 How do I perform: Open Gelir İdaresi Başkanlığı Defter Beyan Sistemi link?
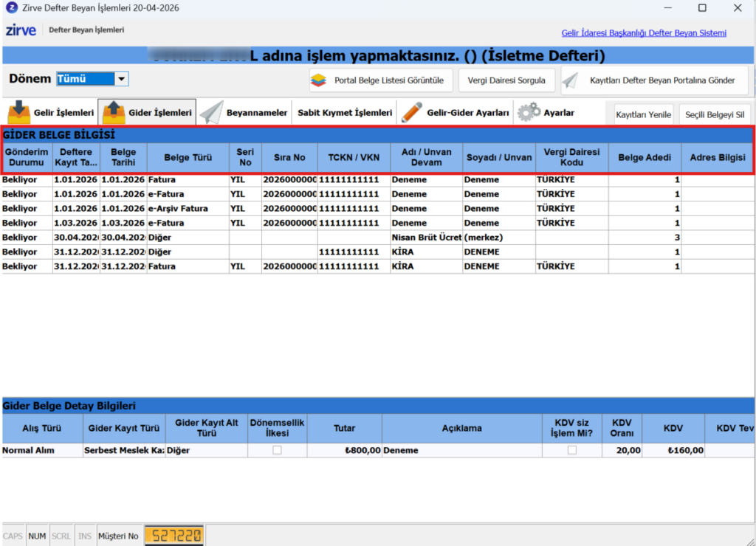(644, 32)
